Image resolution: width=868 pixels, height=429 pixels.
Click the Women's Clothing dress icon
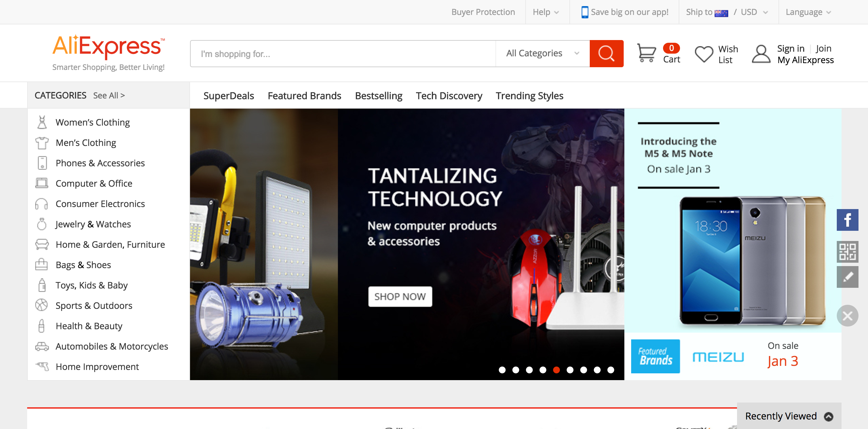(42, 122)
